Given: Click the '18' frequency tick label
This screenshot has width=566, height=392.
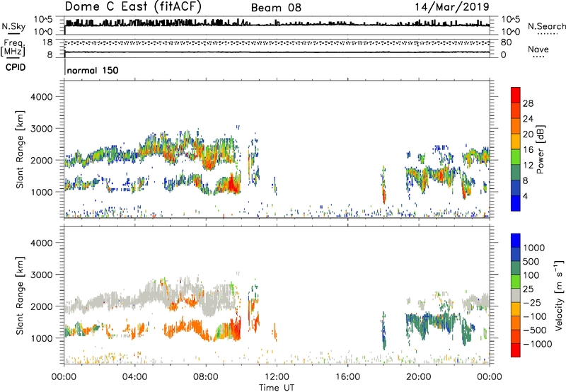Looking at the screenshot, I should click(47, 42).
